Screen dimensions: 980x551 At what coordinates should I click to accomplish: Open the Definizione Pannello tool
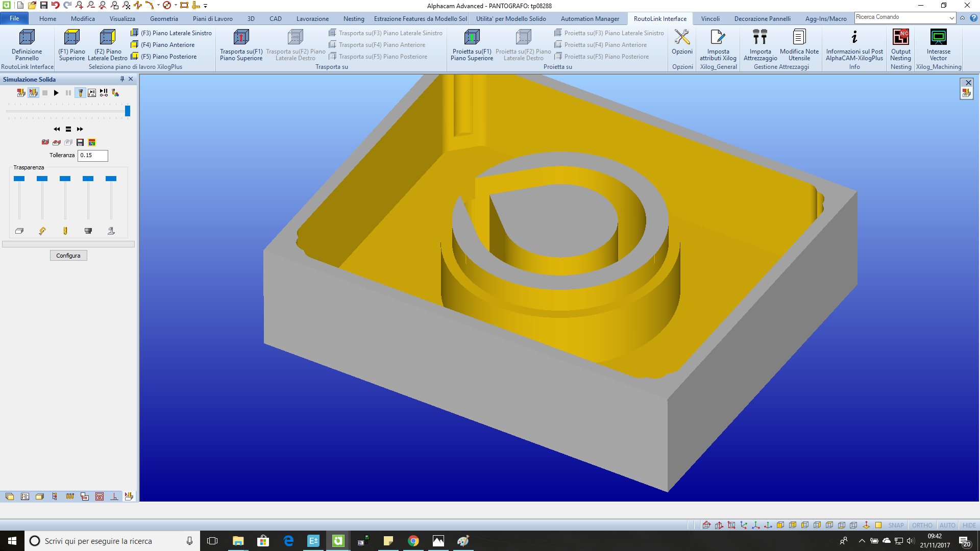tap(27, 46)
